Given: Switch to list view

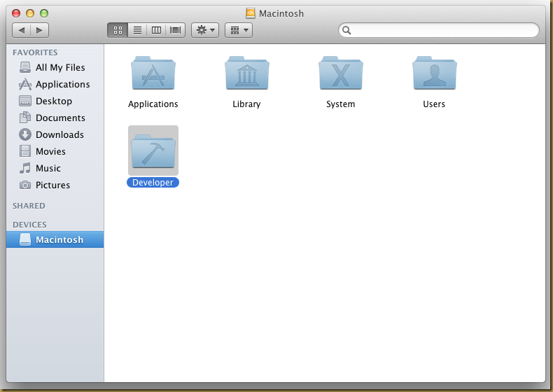Looking at the screenshot, I should (137, 30).
